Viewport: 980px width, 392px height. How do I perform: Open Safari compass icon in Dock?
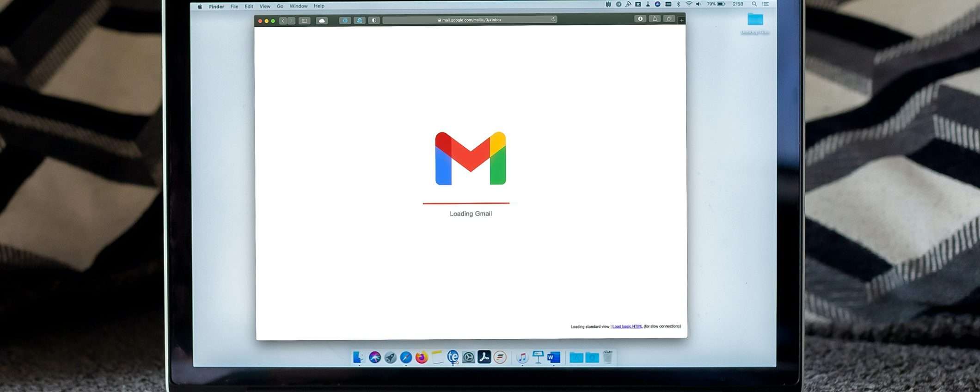(x=406, y=357)
